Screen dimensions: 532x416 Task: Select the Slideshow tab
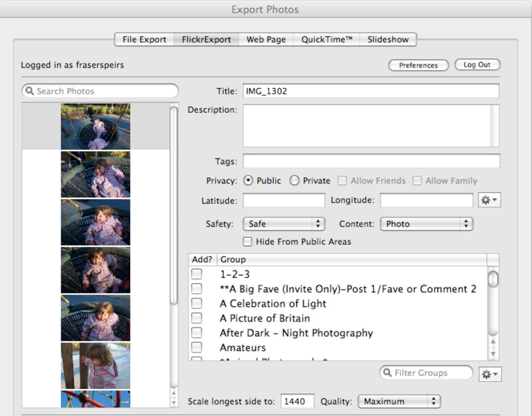click(x=388, y=39)
